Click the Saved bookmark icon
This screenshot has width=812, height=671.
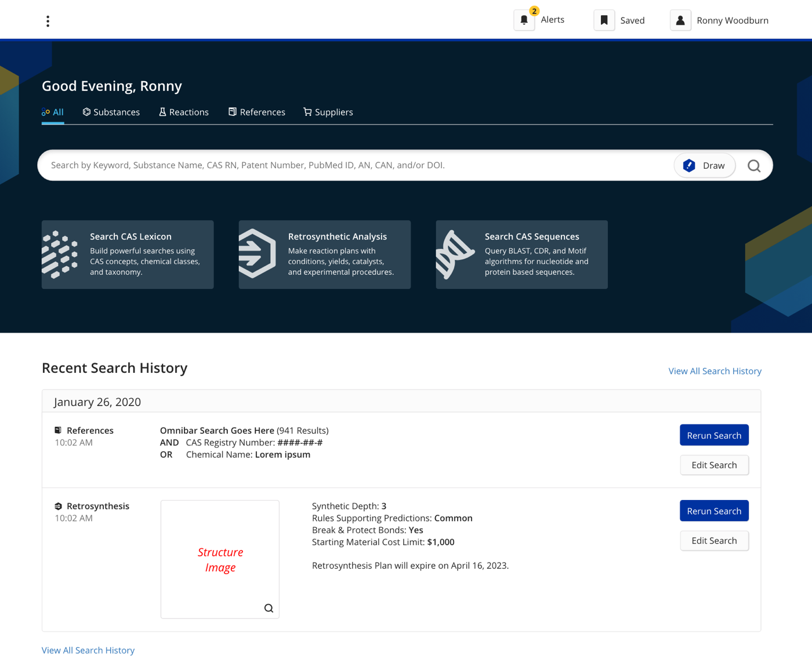click(x=604, y=20)
